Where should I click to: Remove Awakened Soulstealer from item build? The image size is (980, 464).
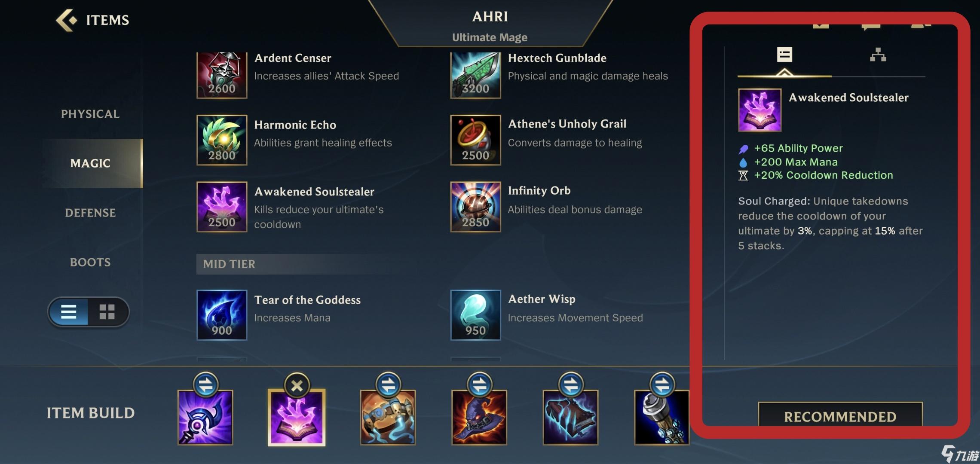click(x=297, y=385)
